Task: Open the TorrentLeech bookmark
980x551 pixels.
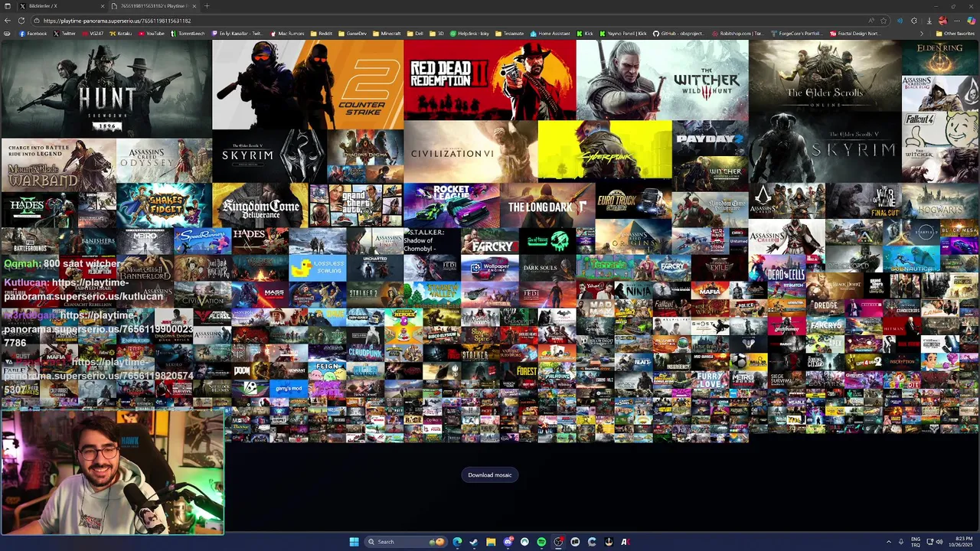Action: pyautogui.click(x=188, y=34)
